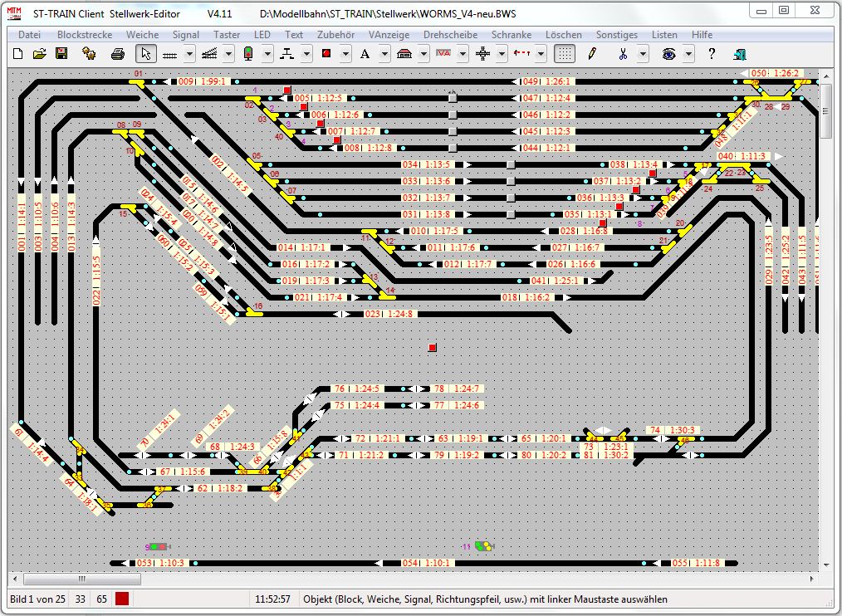Open the Drehscheibe menu
The width and height of the screenshot is (842, 616).
[450, 35]
